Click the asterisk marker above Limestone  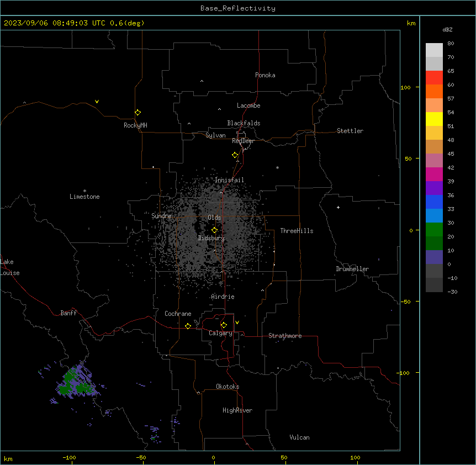coord(84,191)
